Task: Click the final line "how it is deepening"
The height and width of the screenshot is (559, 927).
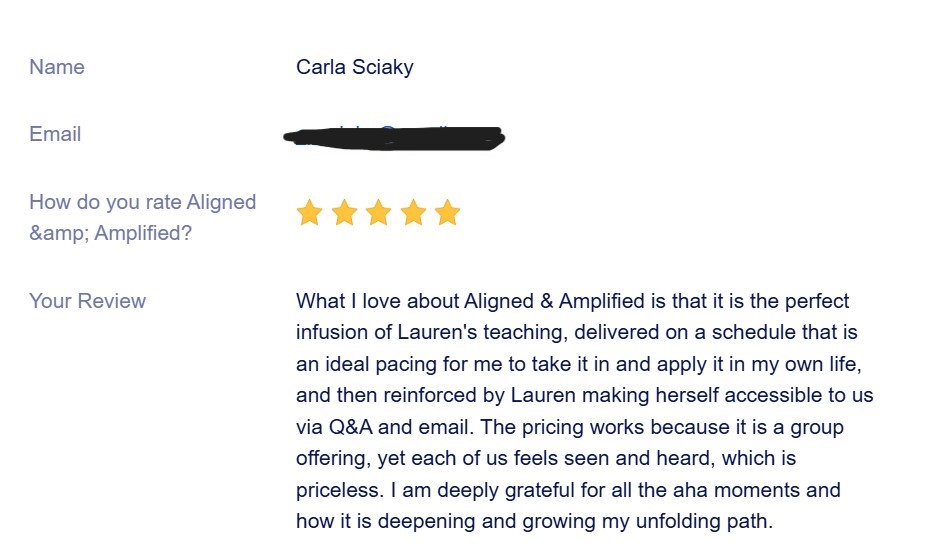Action: tap(535, 521)
